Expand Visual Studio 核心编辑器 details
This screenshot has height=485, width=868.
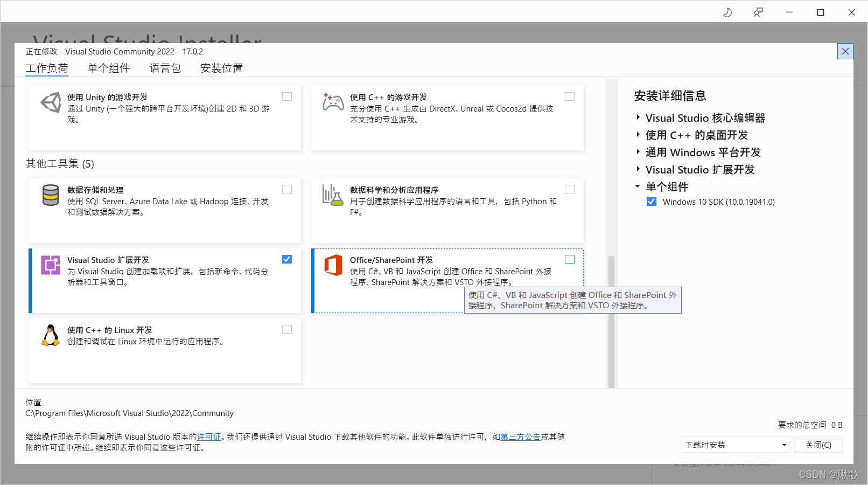tap(638, 117)
